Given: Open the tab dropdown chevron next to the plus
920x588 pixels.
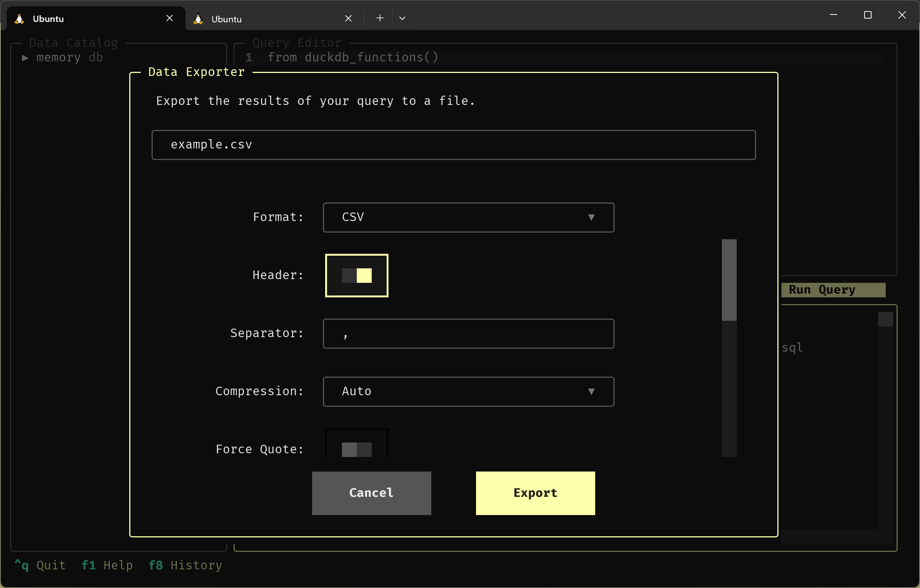Looking at the screenshot, I should coord(402,18).
